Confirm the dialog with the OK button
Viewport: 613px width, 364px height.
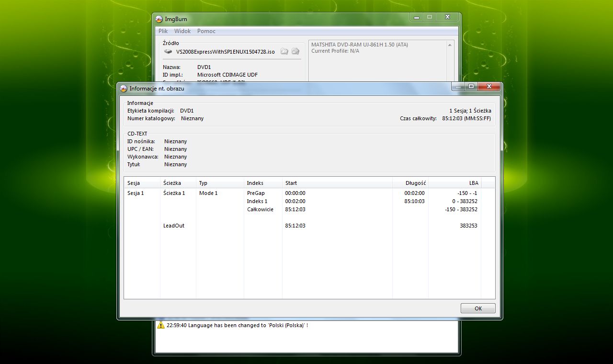[478, 308]
